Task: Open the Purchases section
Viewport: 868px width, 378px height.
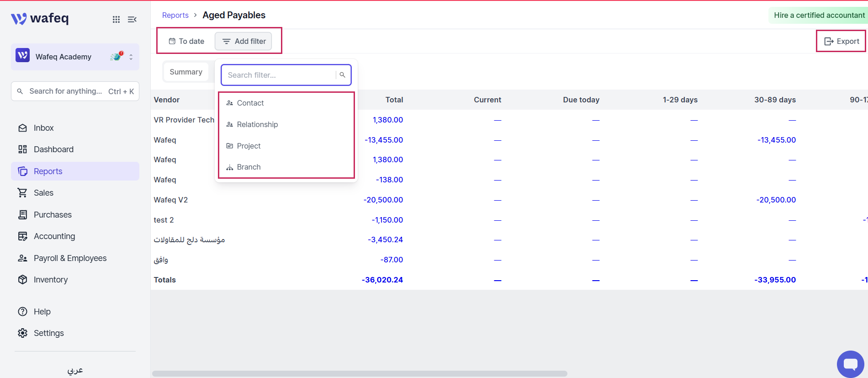Action: click(x=75, y=215)
